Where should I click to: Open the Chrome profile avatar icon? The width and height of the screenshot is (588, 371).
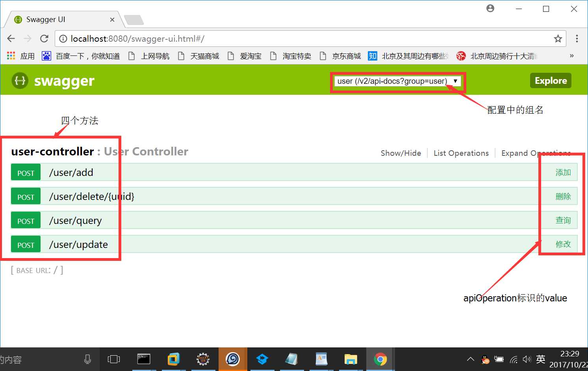(490, 8)
